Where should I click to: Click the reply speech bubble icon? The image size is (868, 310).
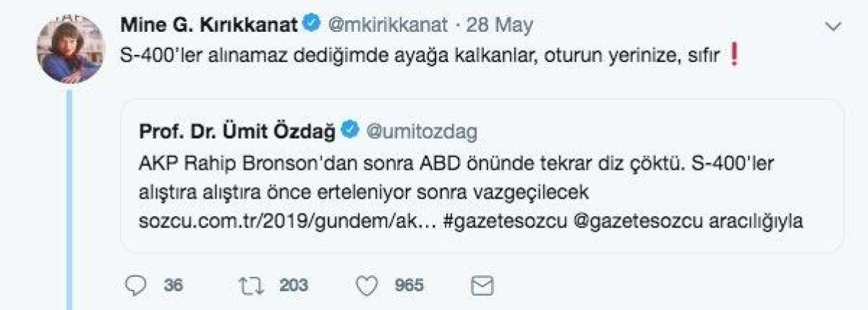[x=136, y=285]
